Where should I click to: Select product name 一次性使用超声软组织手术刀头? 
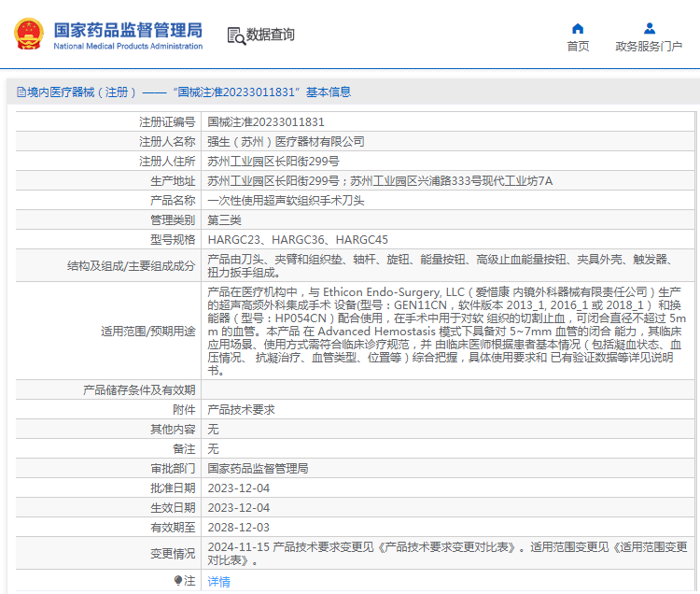[x=287, y=201]
